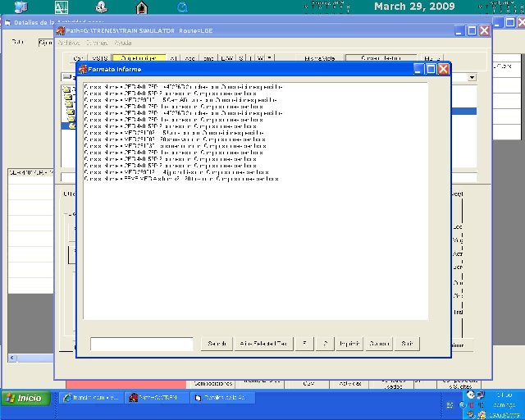Open the Internet Explorer taskbar item
525x420 pixels.
pyautogui.click(x=92, y=398)
